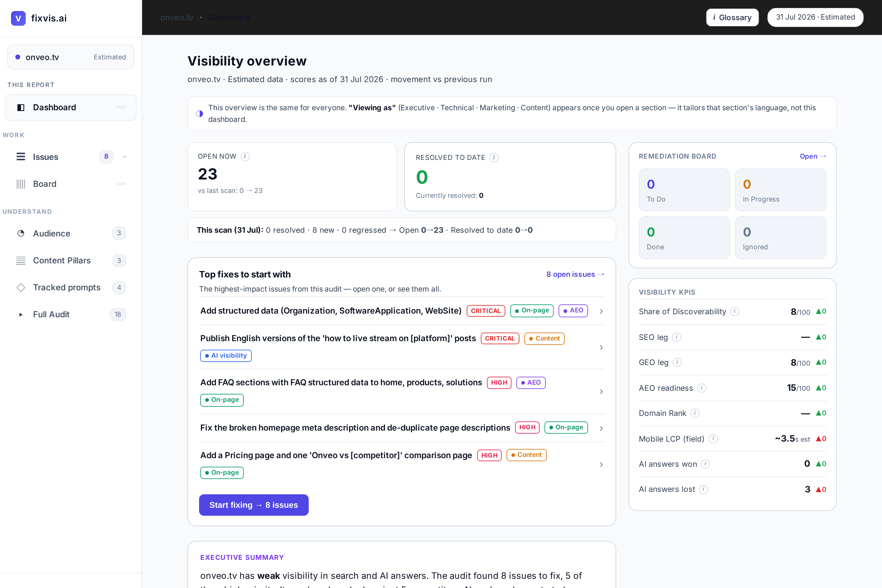The height and width of the screenshot is (588, 882).
Task: Open info icon next to Resolved To Date
Action: [494, 157]
